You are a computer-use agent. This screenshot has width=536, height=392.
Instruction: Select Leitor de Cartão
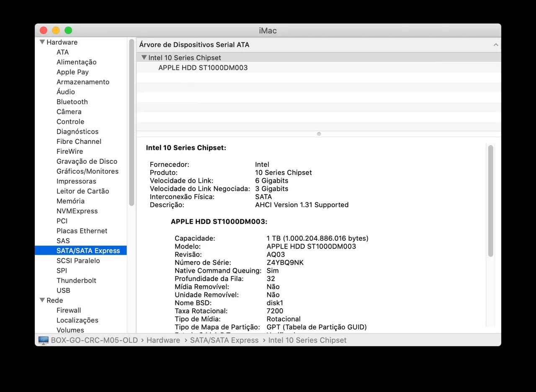point(82,191)
